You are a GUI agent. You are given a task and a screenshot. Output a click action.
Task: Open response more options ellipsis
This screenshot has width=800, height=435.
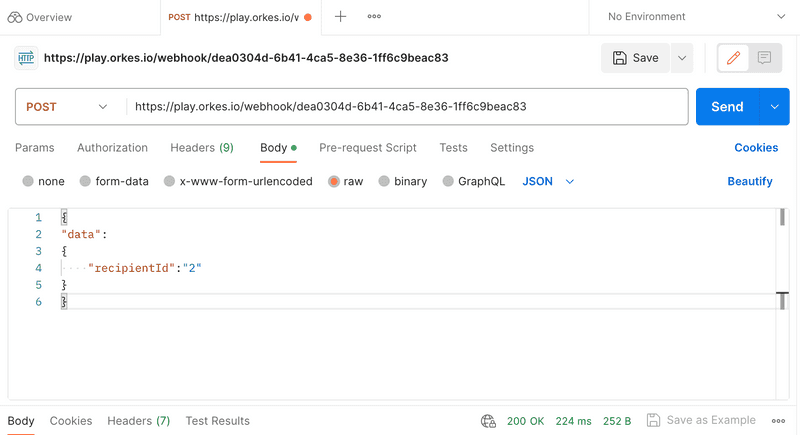click(778, 421)
